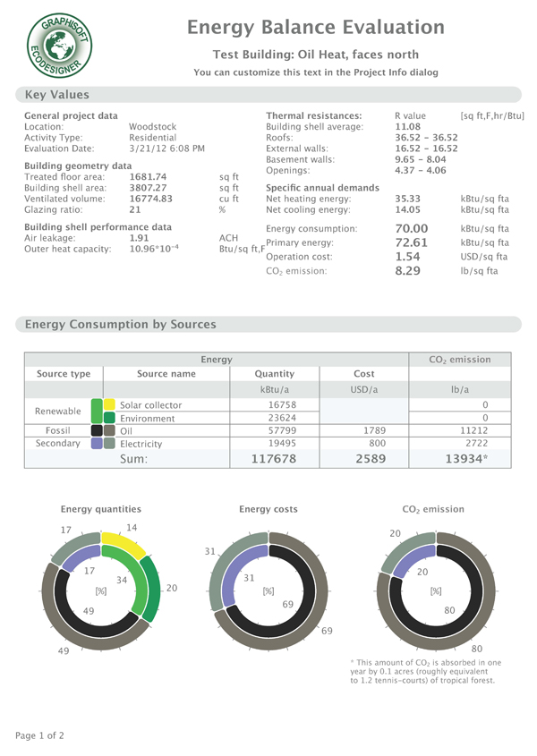The width and height of the screenshot is (537, 756).
Task: Select the purple swatch in the Electricity row
Action: coord(97,442)
